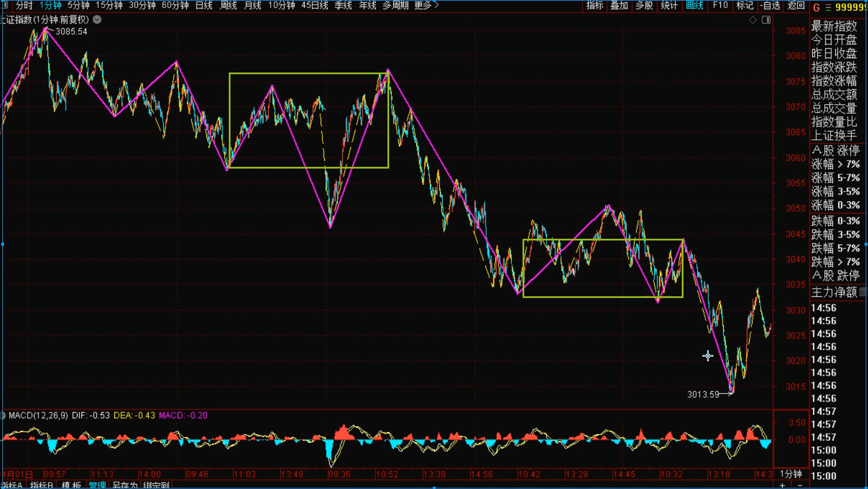The height and width of the screenshot is (489, 868).
Task: Click the 模板 template tab
Action: pos(71,486)
